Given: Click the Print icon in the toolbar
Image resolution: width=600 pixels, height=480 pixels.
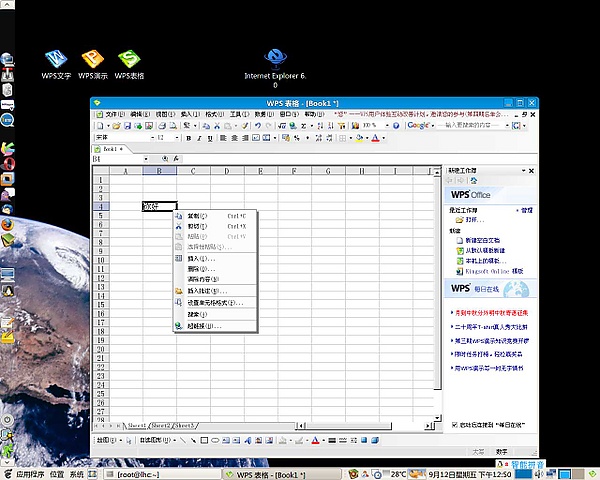Looking at the screenshot, I should coord(162,126).
